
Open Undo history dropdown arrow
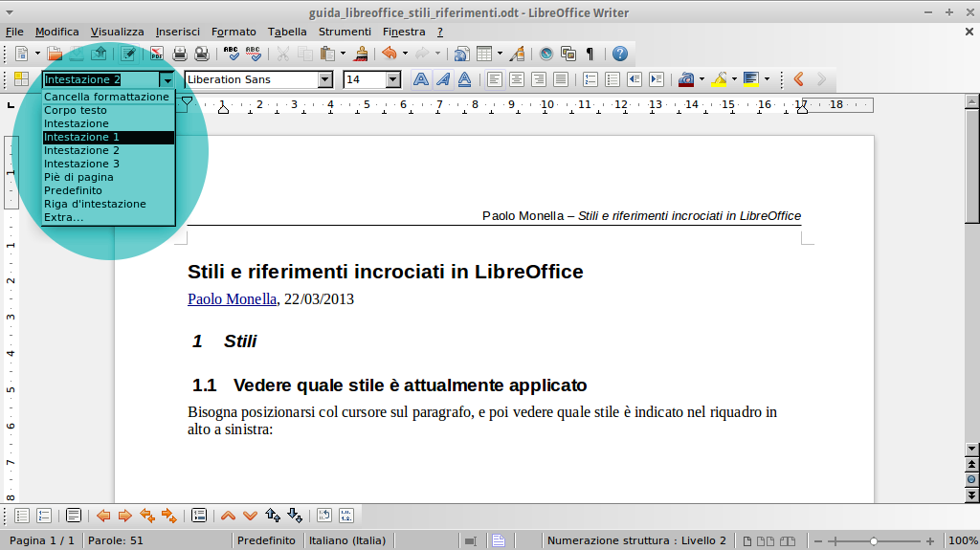pyautogui.click(x=405, y=54)
